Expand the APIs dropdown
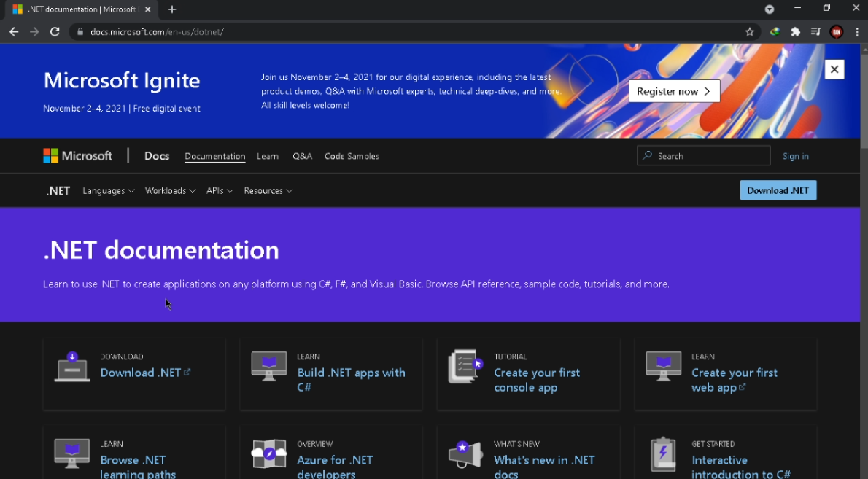 point(220,191)
